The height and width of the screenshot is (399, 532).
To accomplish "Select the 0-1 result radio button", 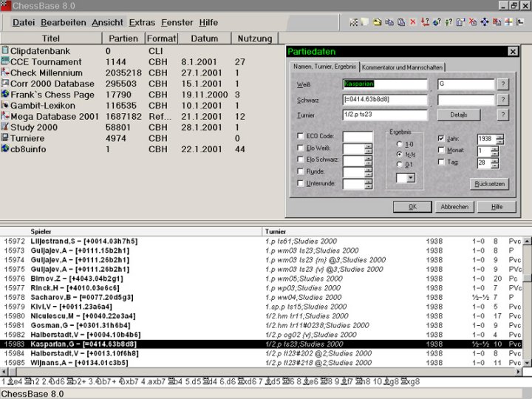I will (400, 165).
